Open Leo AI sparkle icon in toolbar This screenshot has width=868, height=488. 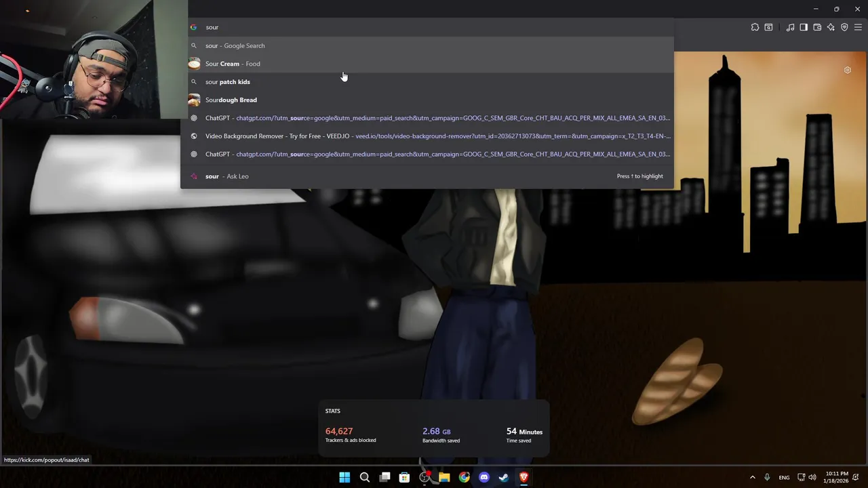click(x=831, y=27)
